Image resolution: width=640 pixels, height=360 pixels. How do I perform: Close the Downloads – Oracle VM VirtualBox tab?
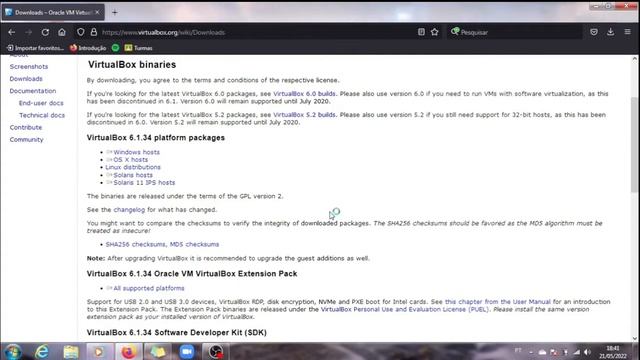coord(97,12)
